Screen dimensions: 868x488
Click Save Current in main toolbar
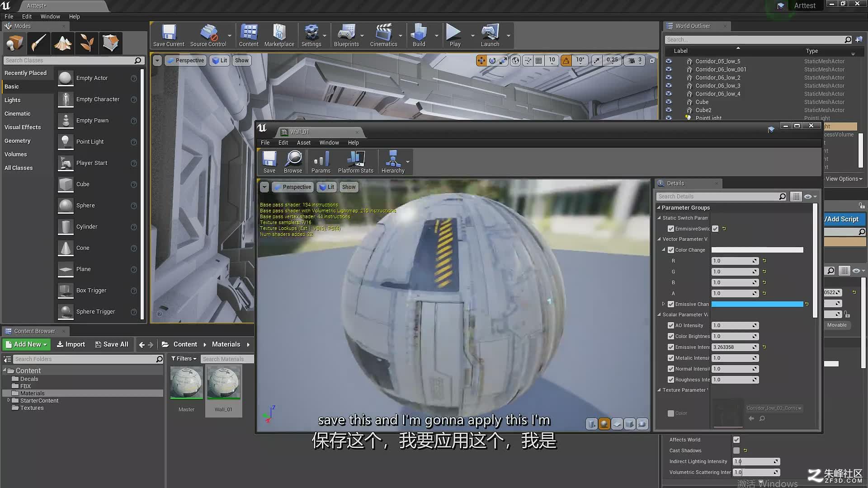tap(169, 36)
